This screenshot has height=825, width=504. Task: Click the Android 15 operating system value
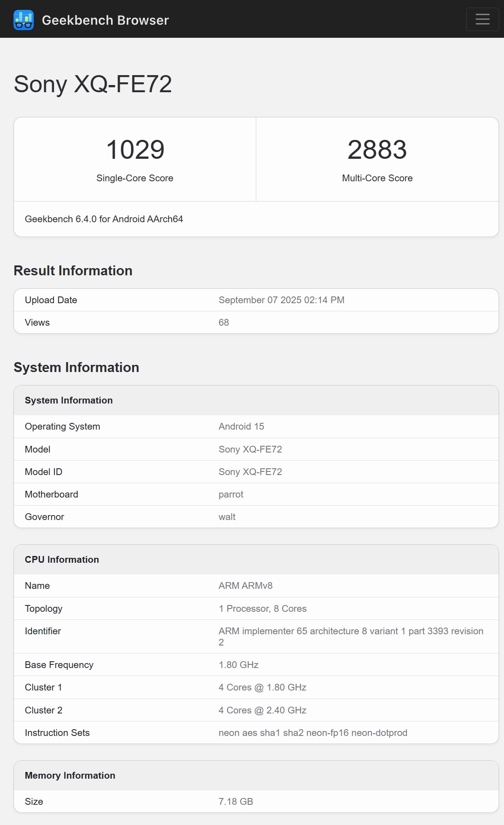(x=241, y=426)
